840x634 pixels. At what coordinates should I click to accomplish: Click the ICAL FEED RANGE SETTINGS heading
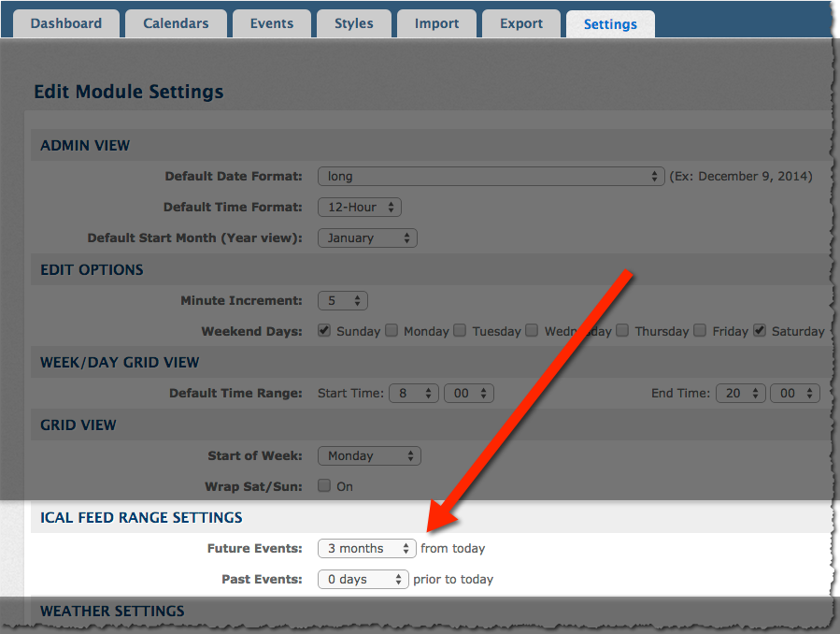coord(141,518)
